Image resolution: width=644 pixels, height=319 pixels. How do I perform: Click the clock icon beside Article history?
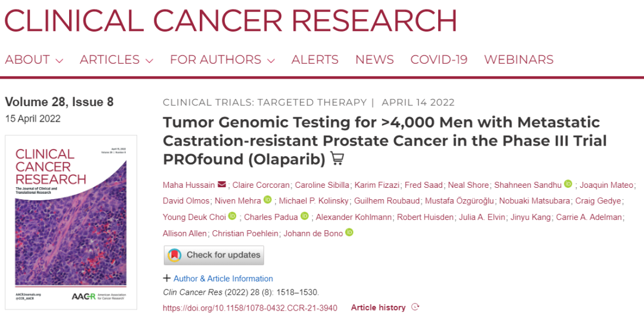[x=415, y=308]
